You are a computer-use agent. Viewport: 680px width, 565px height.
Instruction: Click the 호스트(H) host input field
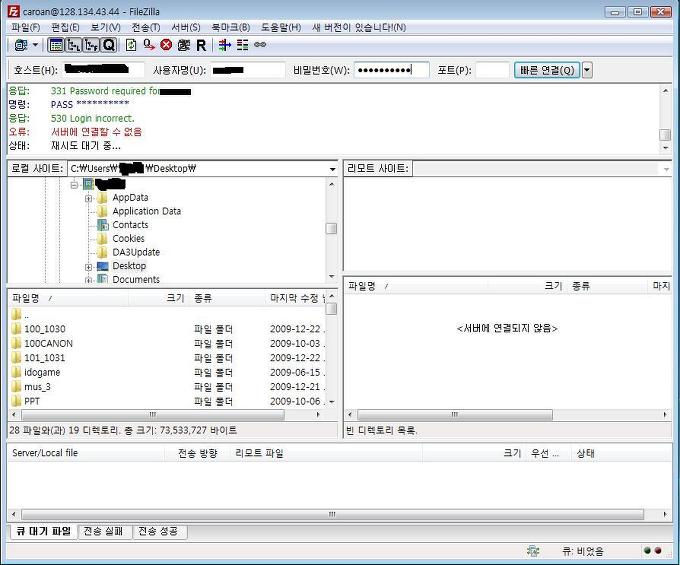pyautogui.click(x=103, y=69)
